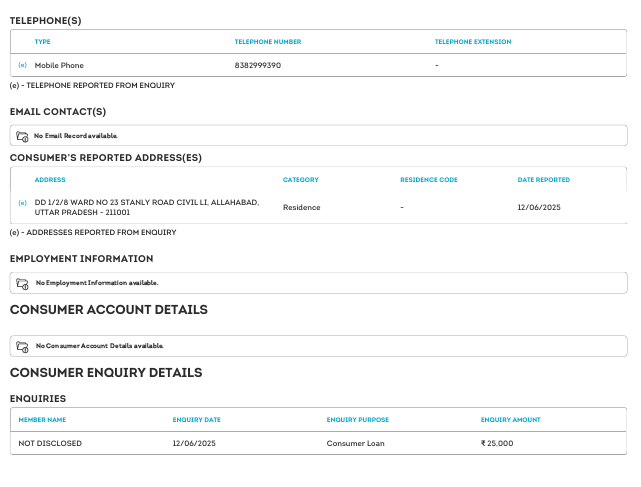Click the TELEPHONE EXTENSION column header

pos(473,42)
